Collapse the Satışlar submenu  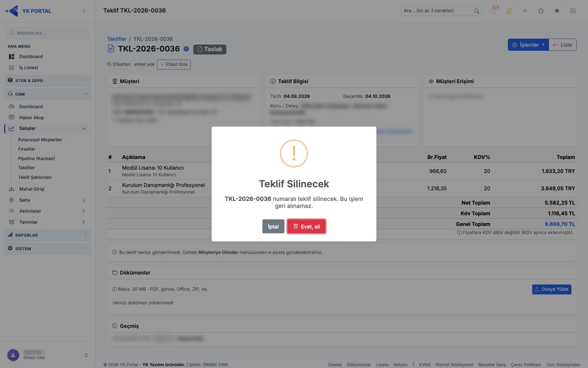48,128
